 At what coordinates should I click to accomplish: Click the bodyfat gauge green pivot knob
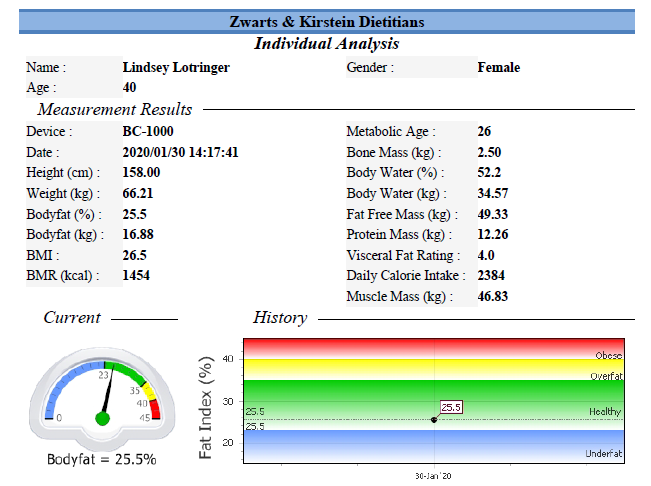(x=103, y=418)
